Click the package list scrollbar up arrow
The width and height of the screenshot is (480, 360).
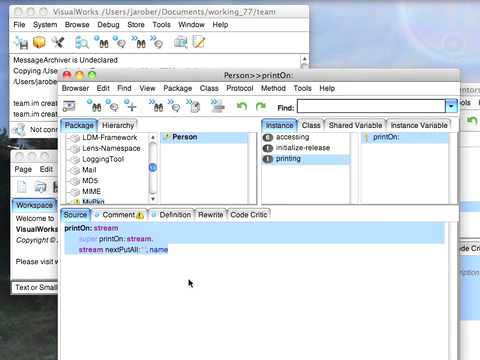pos(153,137)
